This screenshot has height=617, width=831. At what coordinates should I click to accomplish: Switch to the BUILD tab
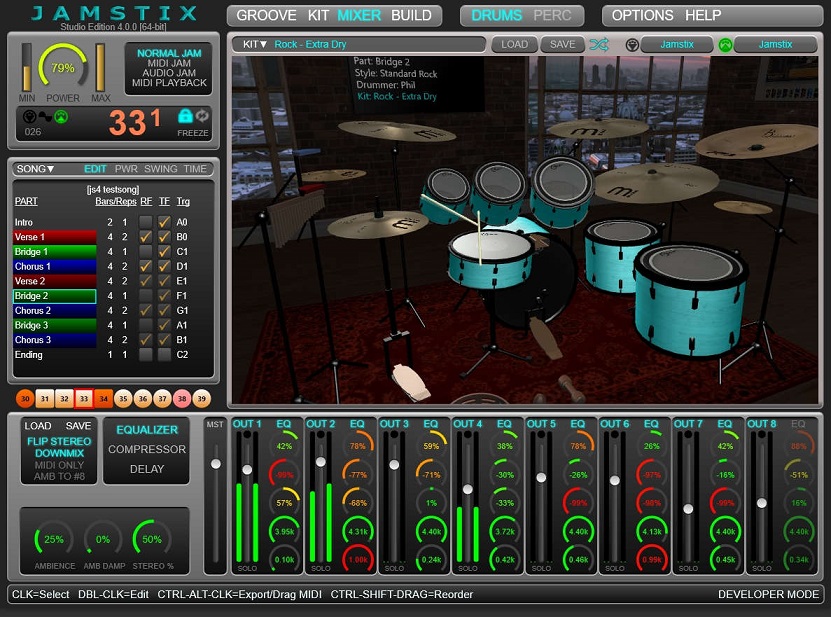coord(411,15)
